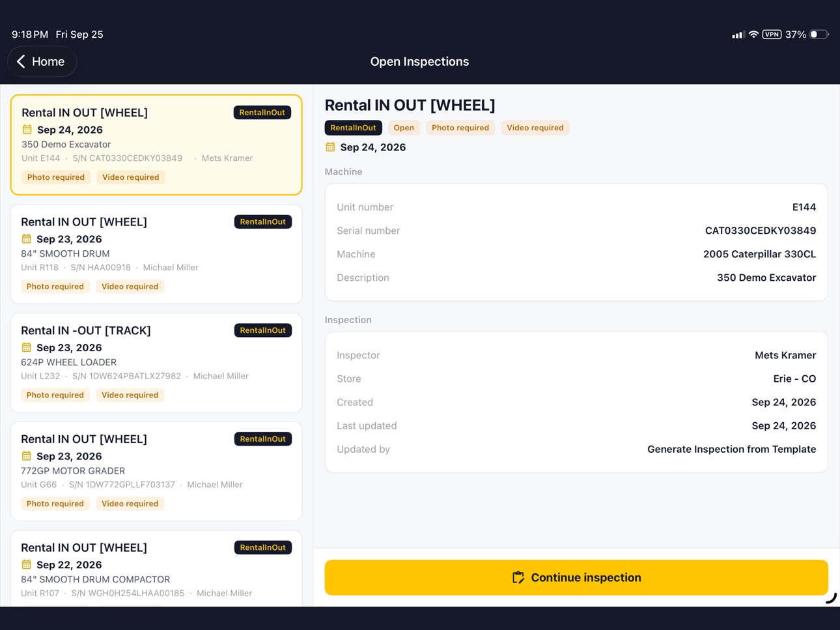Tap Photo required tag on excavator card

coord(56,177)
